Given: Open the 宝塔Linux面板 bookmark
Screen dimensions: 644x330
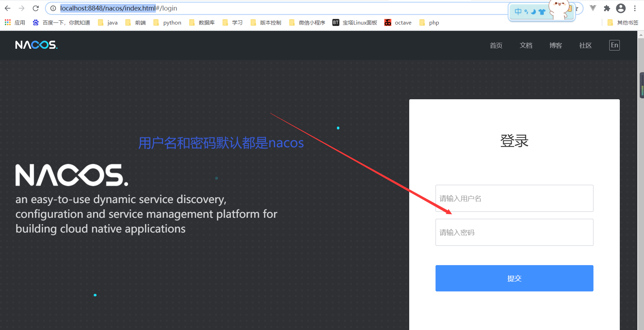Looking at the screenshot, I should [x=355, y=22].
